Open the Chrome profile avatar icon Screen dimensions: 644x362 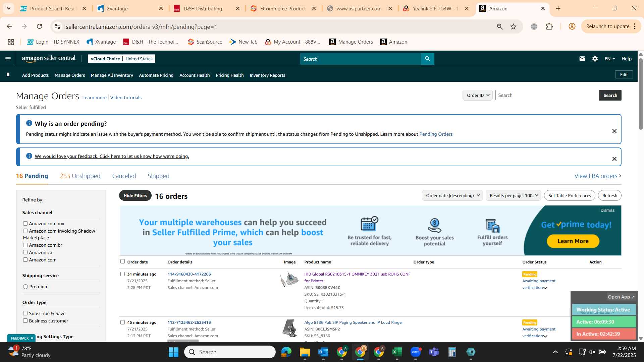click(572, 26)
